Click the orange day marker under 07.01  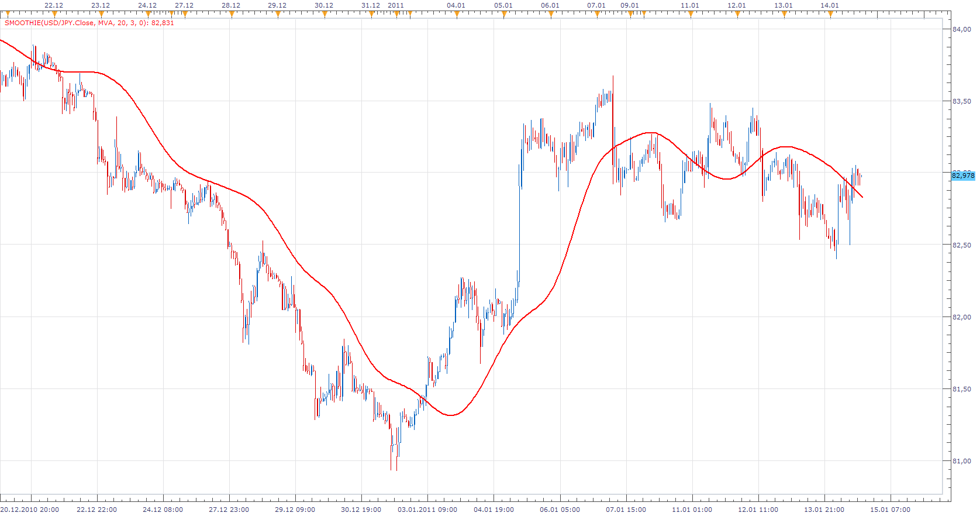point(596,15)
